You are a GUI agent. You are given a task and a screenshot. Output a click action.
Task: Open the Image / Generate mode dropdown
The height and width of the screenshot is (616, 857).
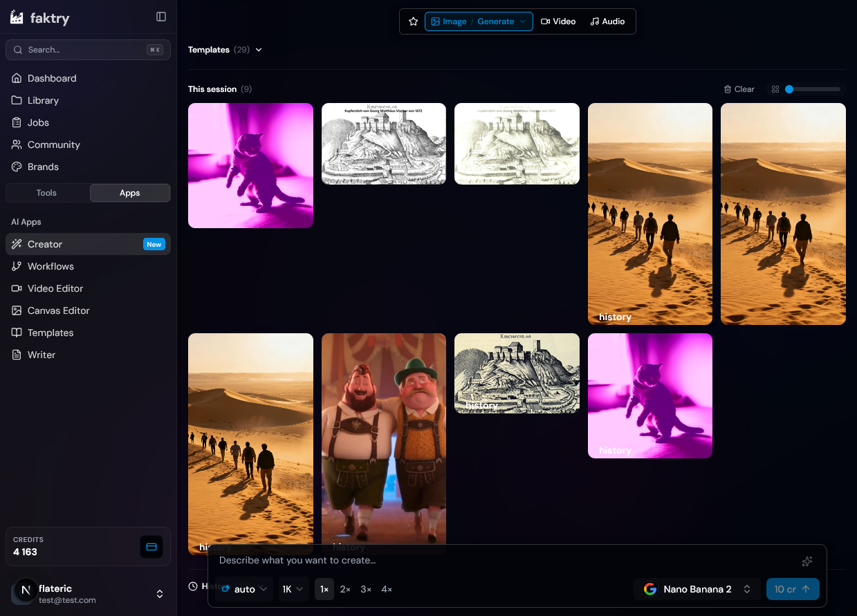click(479, 21)
